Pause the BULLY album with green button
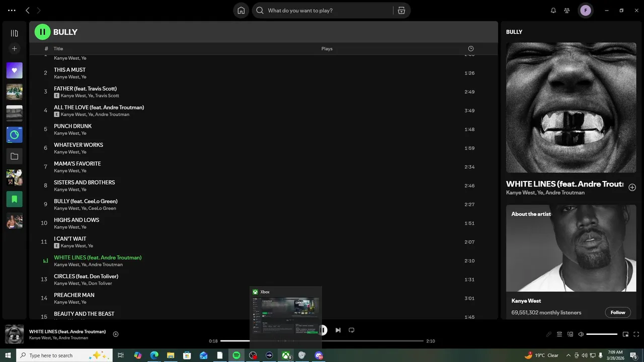Screen dimensions: 644x362 pyautogui.click(x=42, y=32)
